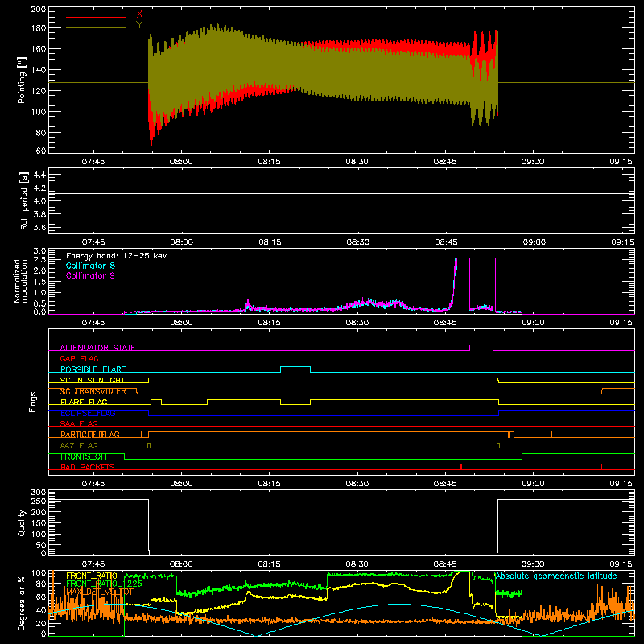Viewport: 644px width, 644px height.
Task: Click the Roll period axis title
Action: [24, 200]
